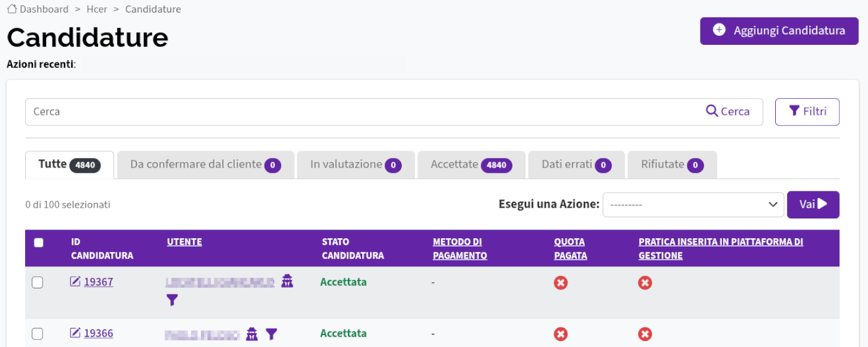Screen dimensions: 868x347
Task: Click Quota Pagata red cross for row 19367
Action: pos(561,282)
